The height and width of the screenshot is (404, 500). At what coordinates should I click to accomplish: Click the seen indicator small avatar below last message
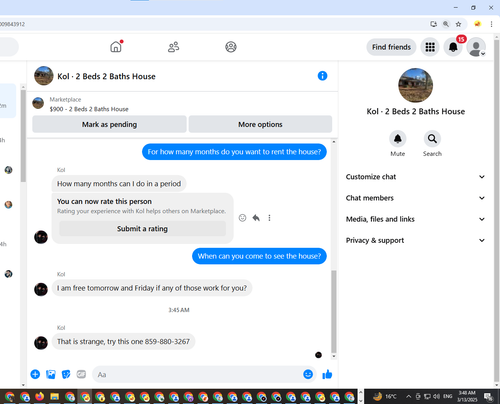(318, 355)
